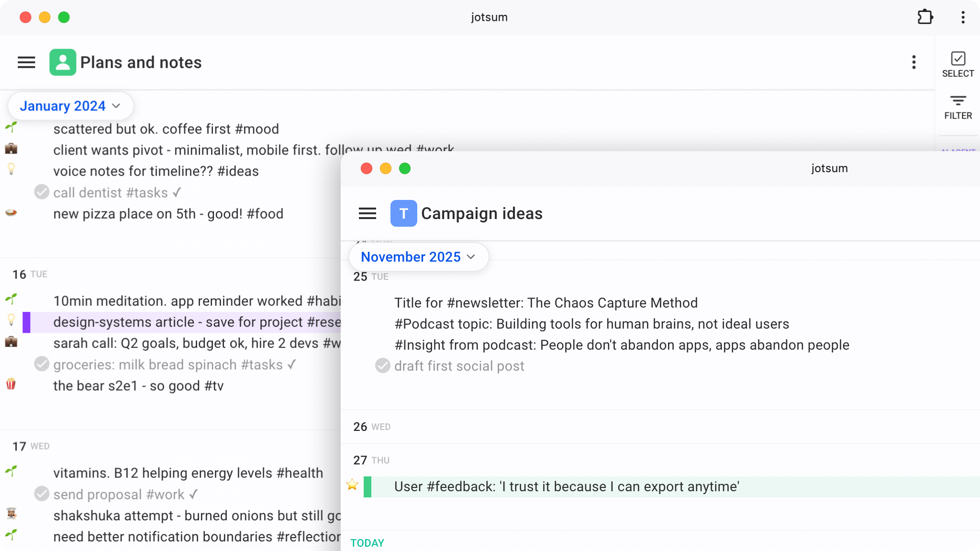Select the 10min meditation note text

[197, 301]
